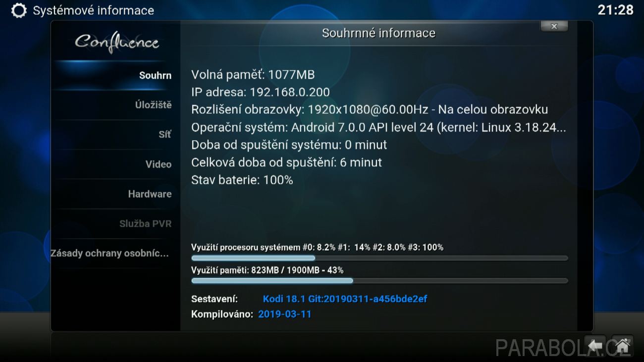Click the Confluence logo
Screen dimensions: 644x362
(x=117, y=42)
